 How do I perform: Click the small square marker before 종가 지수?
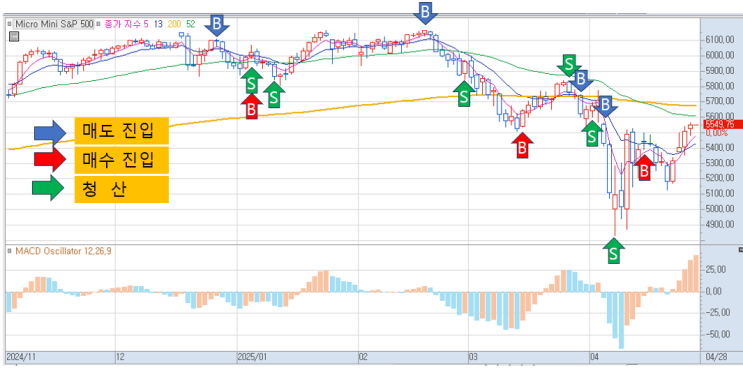coord(99,23)
